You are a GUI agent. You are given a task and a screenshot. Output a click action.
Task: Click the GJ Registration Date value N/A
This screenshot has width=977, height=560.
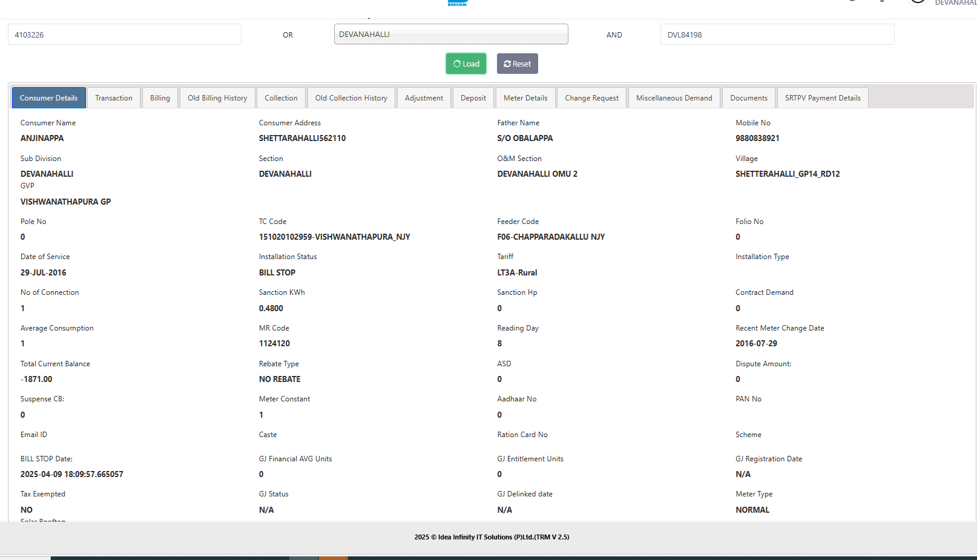tap(743, 474)
